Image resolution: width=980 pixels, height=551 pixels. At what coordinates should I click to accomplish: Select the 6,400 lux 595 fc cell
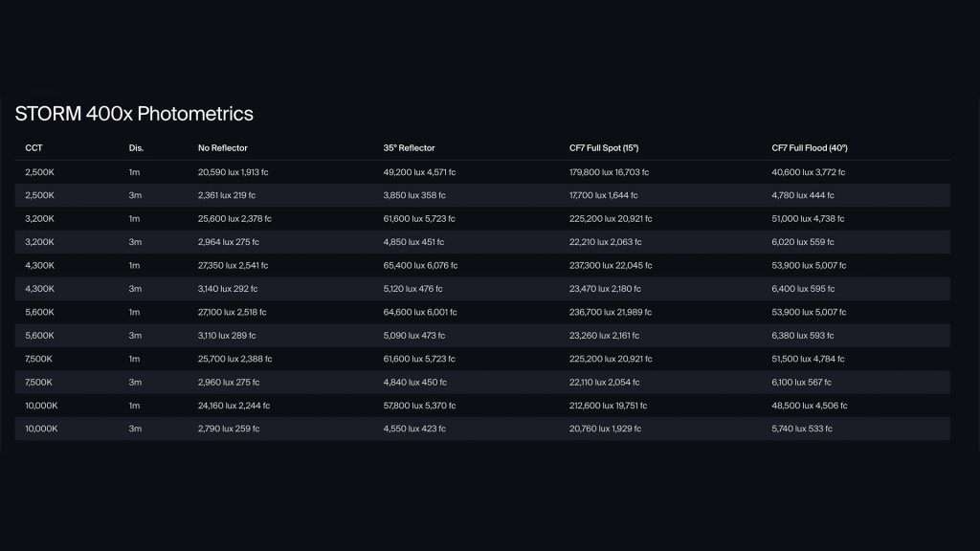pyautogui.click(x=802, y=289)
